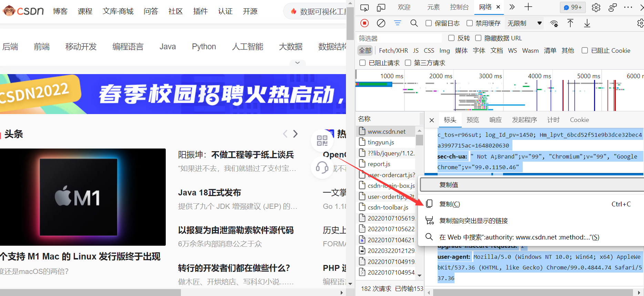Click the 筛选器 filter input field

[x=400, y=38]
